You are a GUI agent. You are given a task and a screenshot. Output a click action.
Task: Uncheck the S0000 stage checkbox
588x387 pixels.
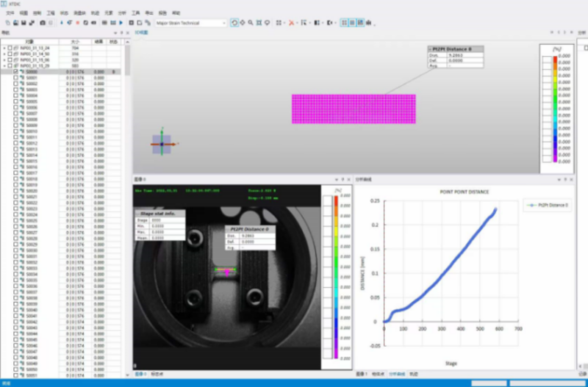pos(16,71)
